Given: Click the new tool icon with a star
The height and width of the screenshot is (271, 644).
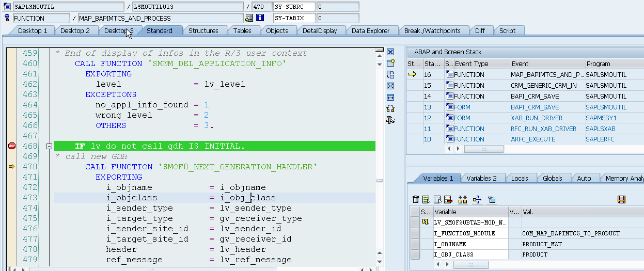Looking at the screenshot, I should [390, 63].
